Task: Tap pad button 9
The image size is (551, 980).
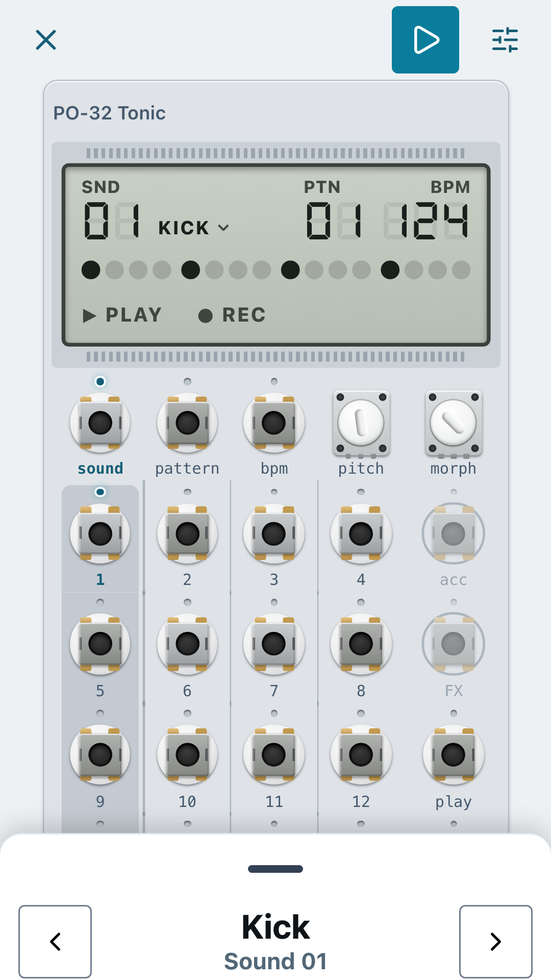Action: pyautogui.click(x=100, y=755)
